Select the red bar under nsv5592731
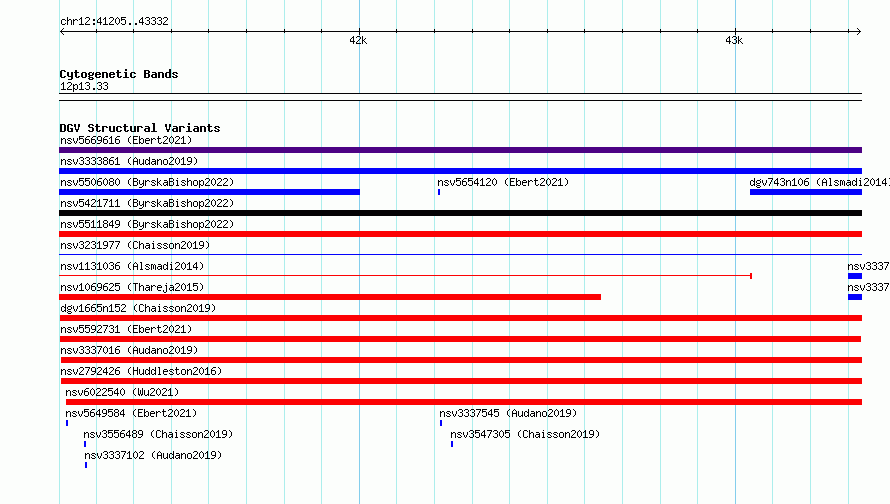 (460, 339)
